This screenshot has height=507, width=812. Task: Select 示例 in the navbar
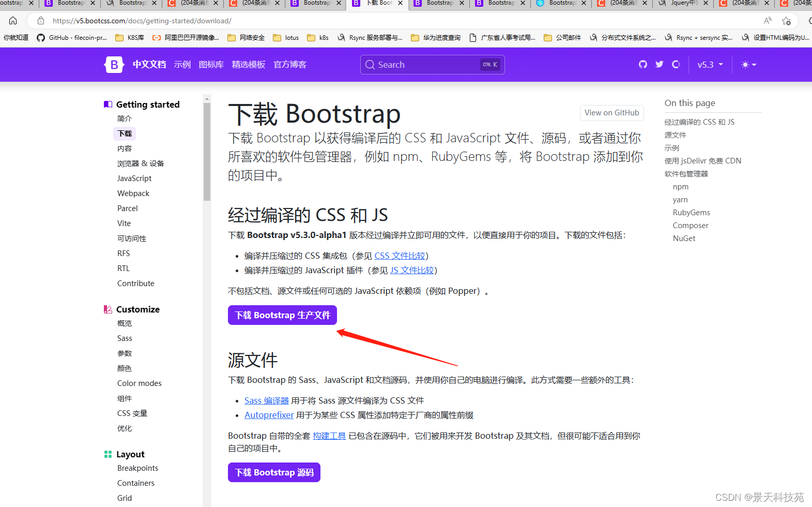pos(182,65)
